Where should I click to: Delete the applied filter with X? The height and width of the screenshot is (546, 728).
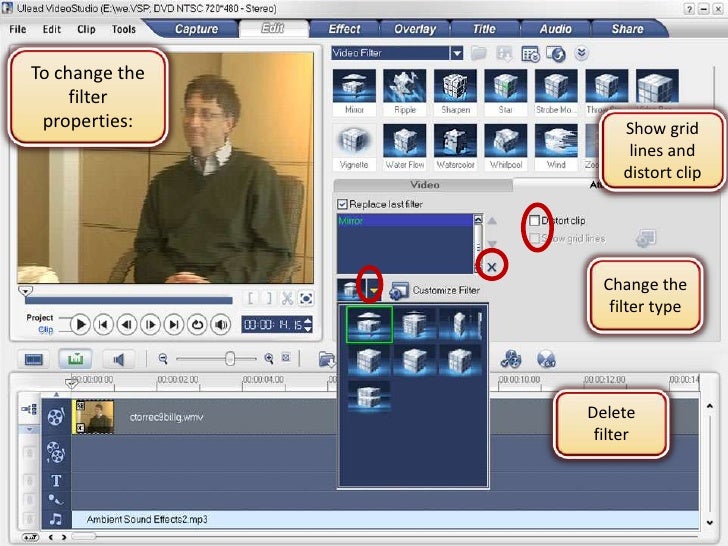492,266
